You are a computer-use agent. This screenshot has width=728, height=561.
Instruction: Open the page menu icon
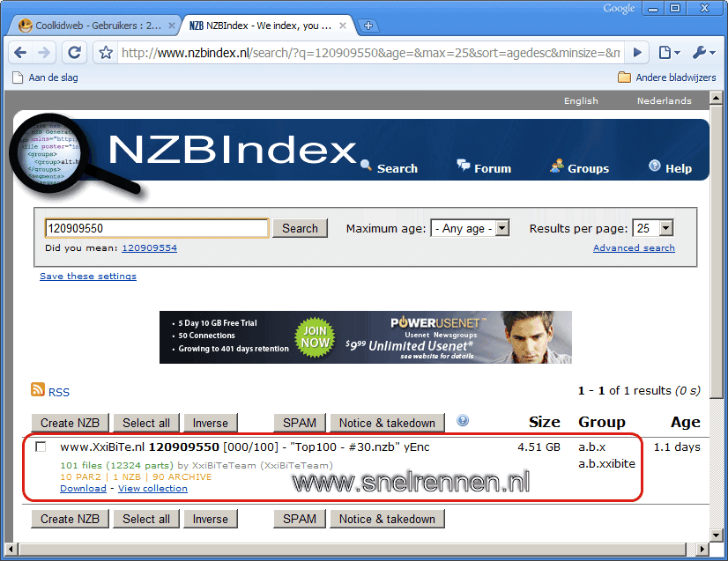669,53
